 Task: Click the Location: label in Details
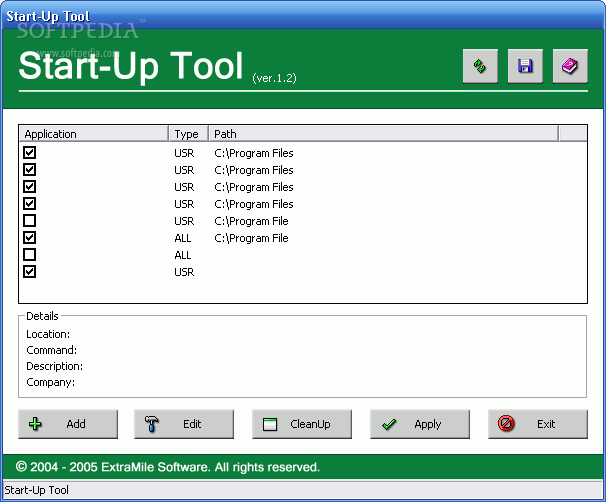click(x=48, y=334)
